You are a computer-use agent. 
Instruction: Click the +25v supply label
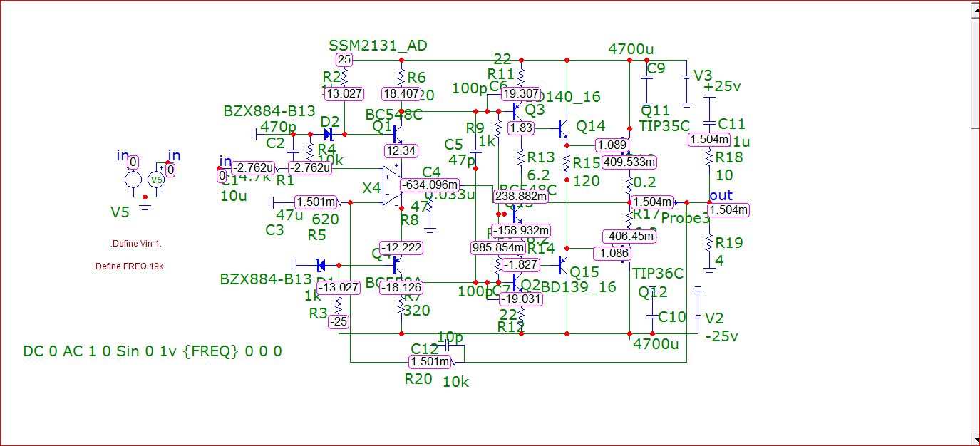(721, 86)
